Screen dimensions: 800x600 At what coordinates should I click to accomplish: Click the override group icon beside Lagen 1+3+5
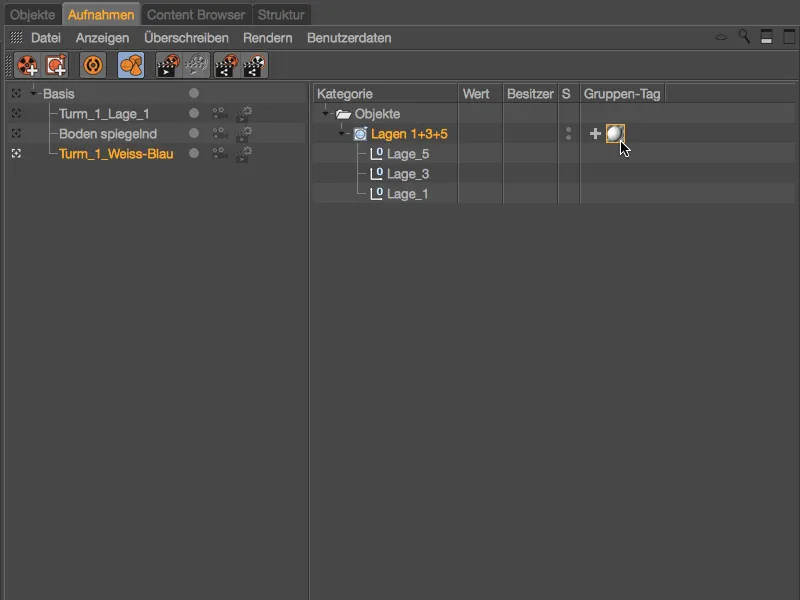point(360,134)
